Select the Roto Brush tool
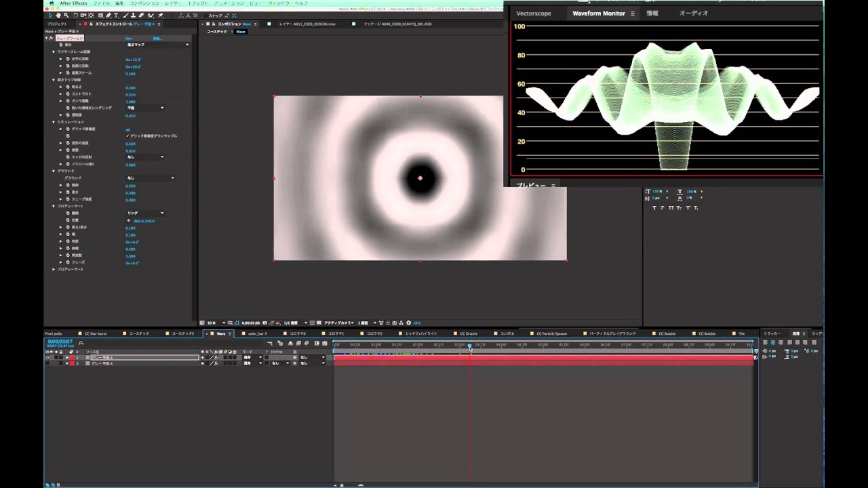The width and height of the screenshot is (868, 488). coord(151,15)
